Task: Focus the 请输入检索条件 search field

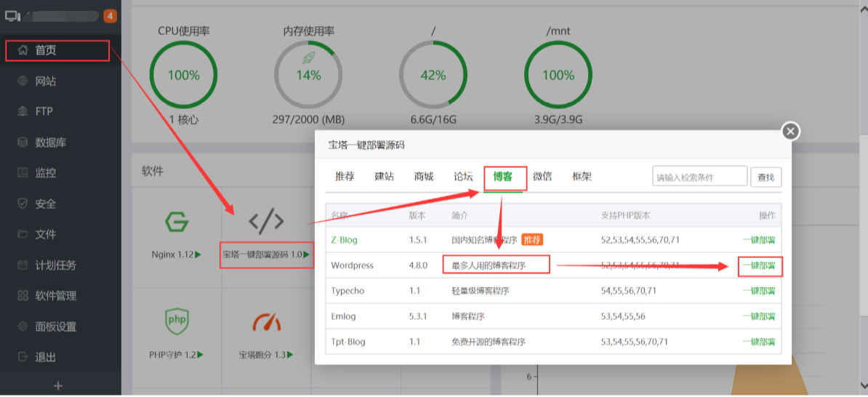Action: tap(700, 177)
